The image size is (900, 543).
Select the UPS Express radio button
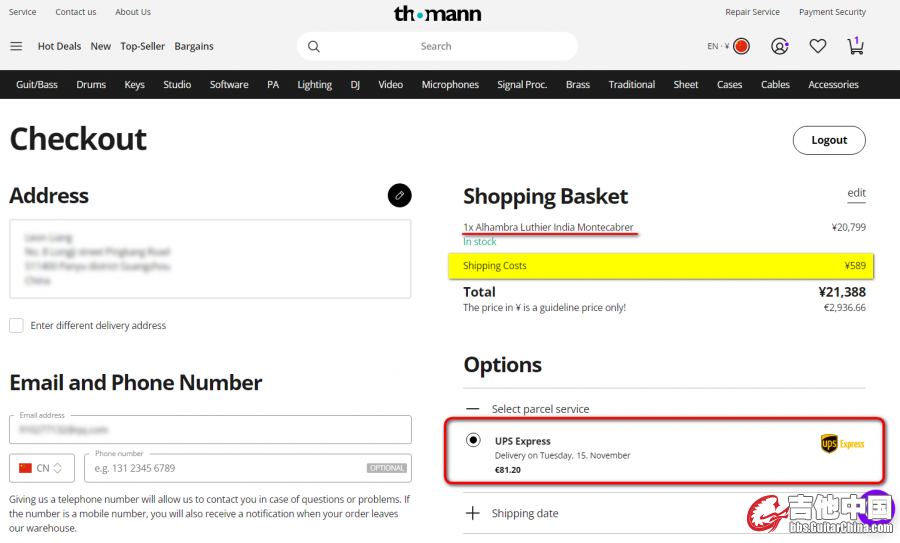click(x=473, y=440)
